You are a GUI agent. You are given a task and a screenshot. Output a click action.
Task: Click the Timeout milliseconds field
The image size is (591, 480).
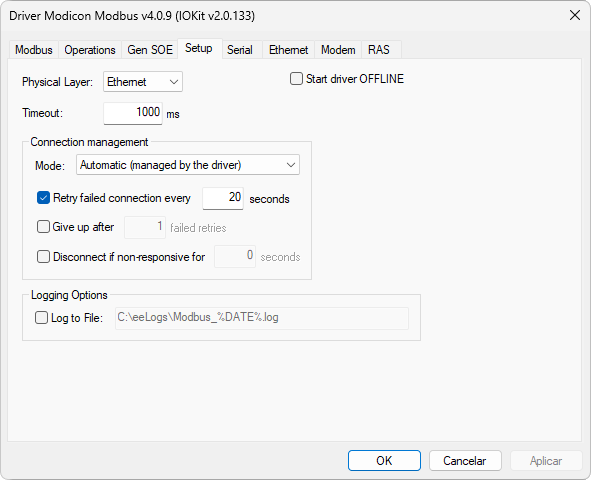133,113
